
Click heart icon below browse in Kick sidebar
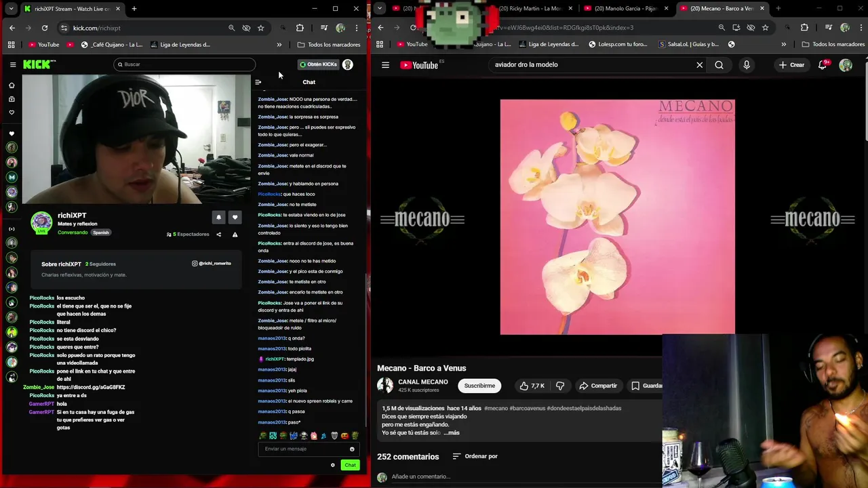[12, 113]
